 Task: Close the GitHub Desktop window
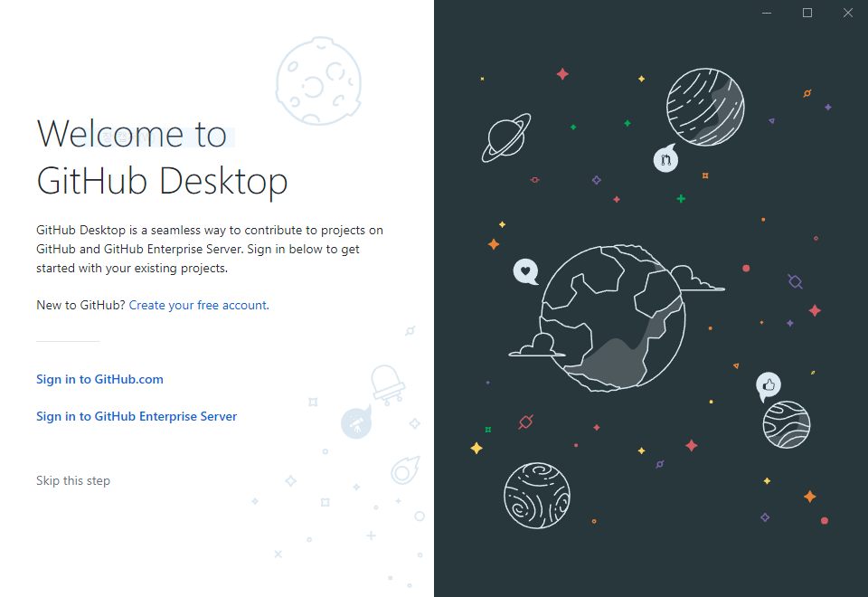coord(847,13)
